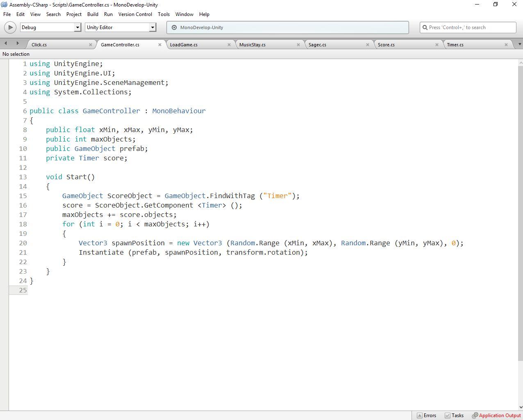Close the Click.cs tab
The width and height of the screenshot is (523, 420).
(91, 45)
